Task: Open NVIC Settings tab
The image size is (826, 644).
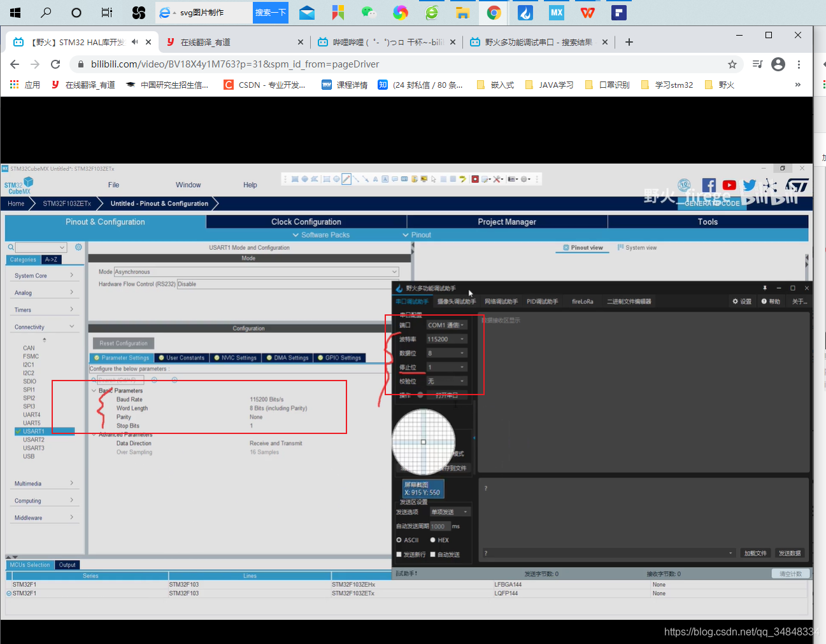Action: click(x=235, y=358)
